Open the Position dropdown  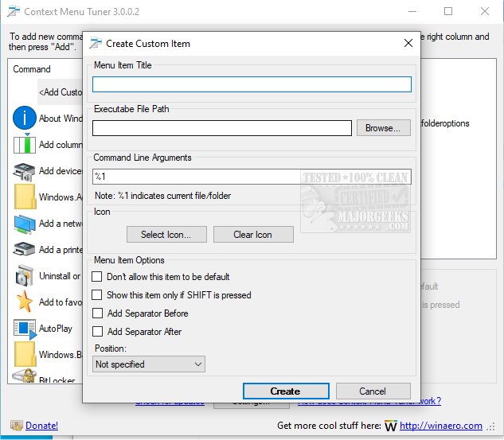[149, 364]
